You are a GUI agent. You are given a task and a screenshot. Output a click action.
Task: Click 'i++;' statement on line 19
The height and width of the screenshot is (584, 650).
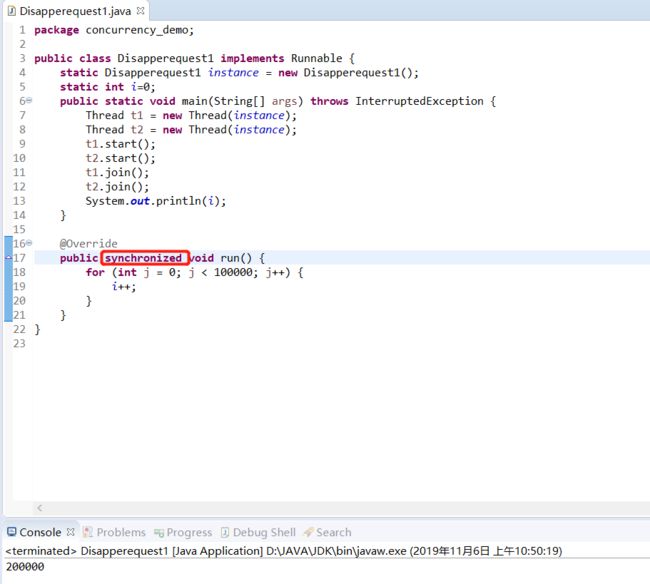124,286
